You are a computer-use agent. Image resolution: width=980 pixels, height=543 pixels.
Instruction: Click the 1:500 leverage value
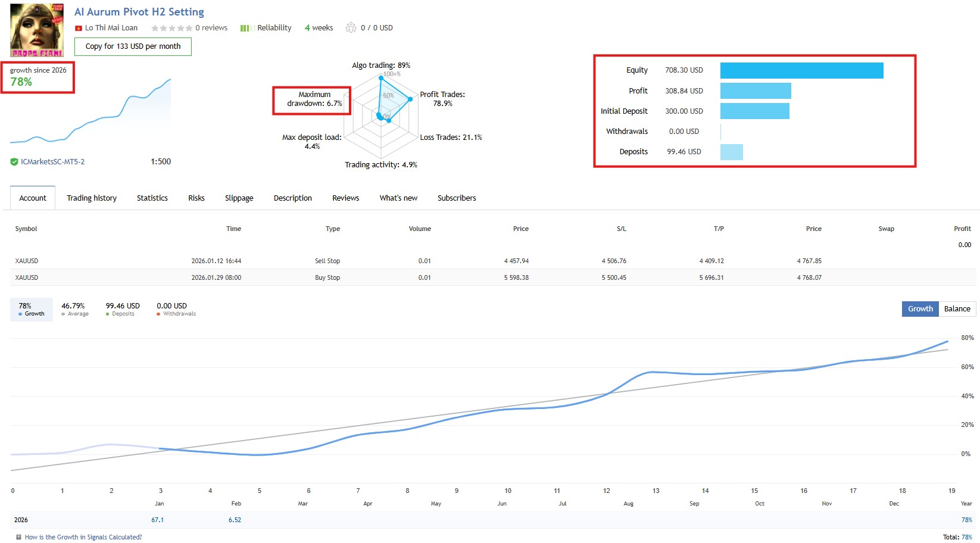(x=161, y=161)
